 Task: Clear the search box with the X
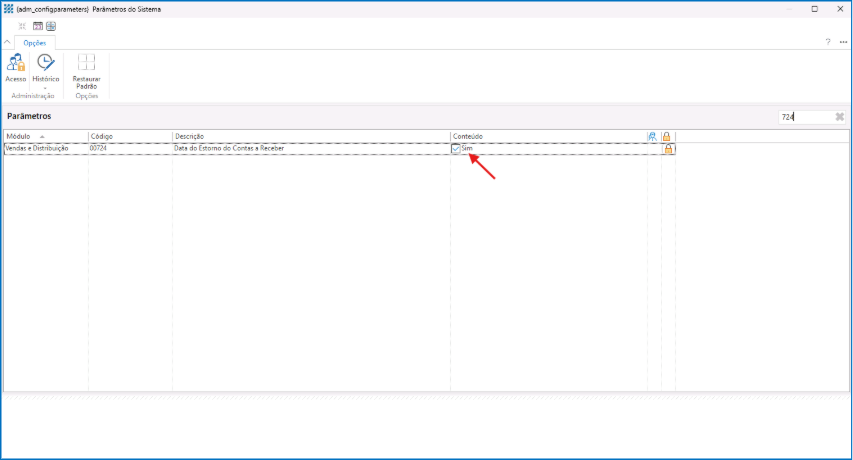pyautogui.click(x=839, y=117)
